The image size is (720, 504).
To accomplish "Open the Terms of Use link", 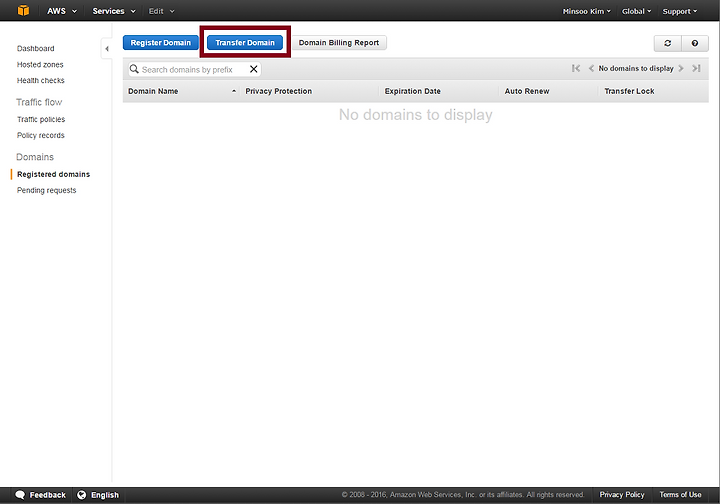I will coord(680,495).
